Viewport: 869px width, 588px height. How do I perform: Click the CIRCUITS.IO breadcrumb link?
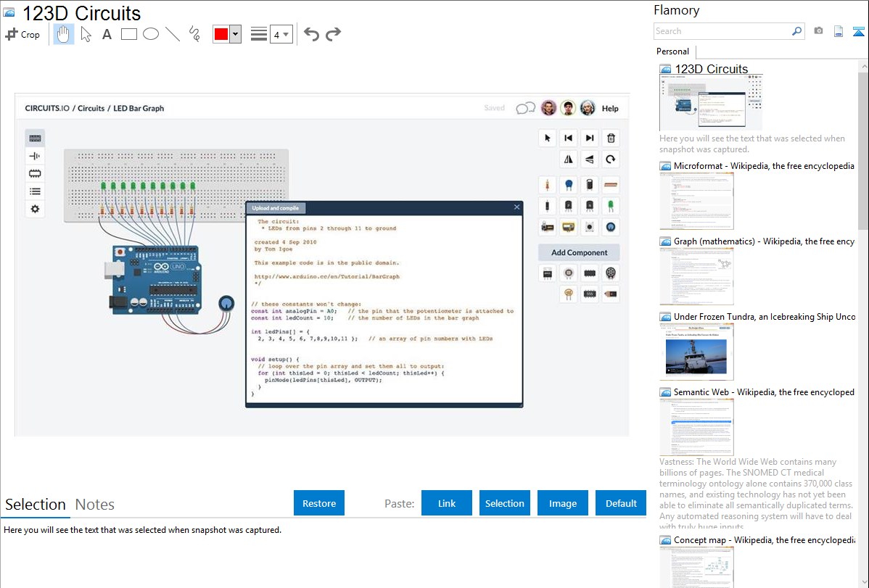click(47, 108)
